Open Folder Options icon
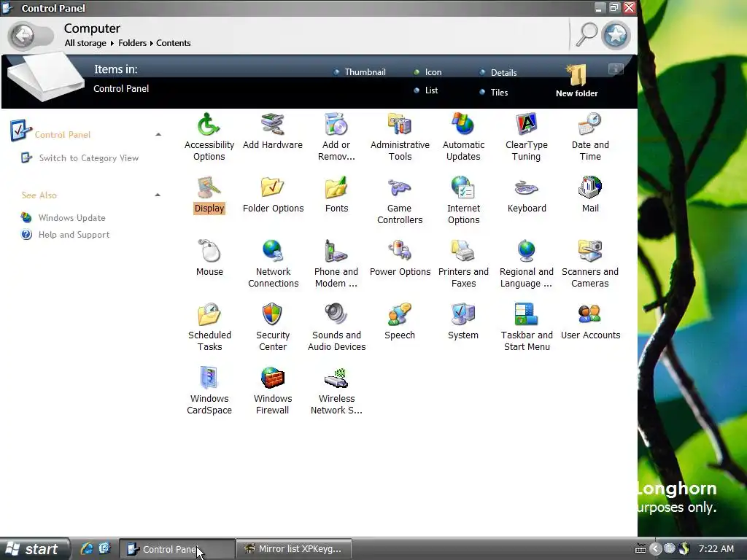 click(x=273, y=188)
